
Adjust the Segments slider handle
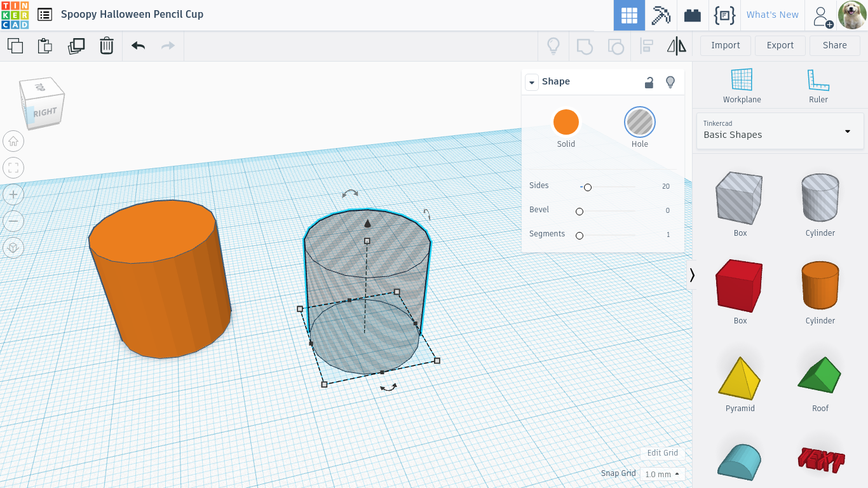(579, 235)
